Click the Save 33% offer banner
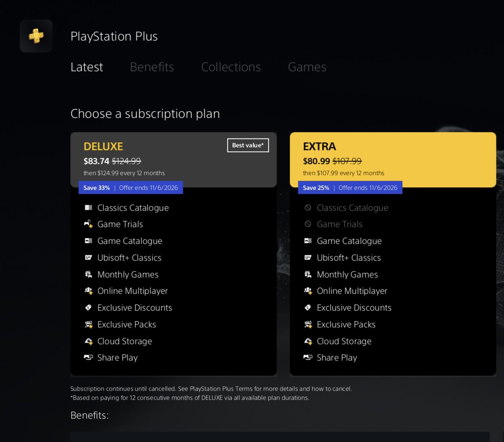 pyautogui.click(x=131, y=188)
